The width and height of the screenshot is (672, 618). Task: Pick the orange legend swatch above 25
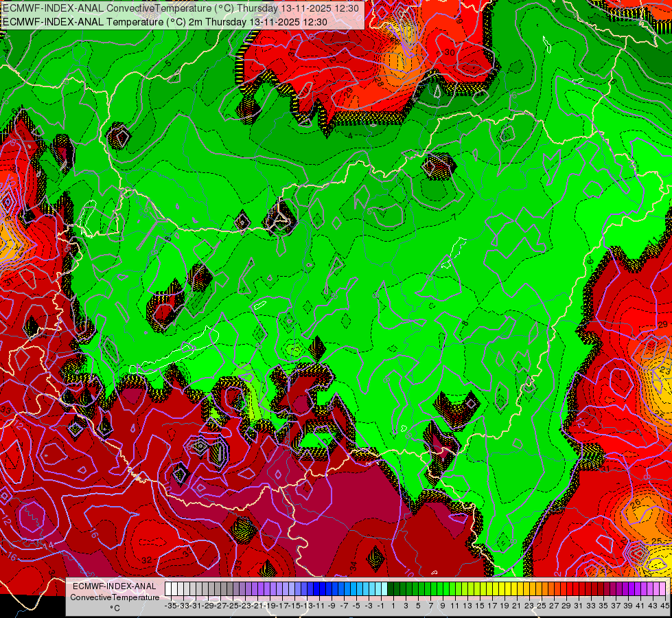[539, 588]
